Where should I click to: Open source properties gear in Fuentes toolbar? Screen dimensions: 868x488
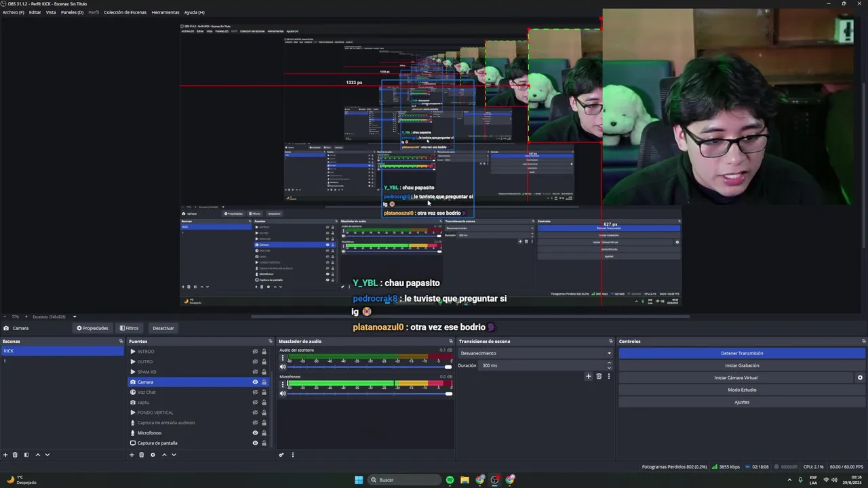coord(153,455)
